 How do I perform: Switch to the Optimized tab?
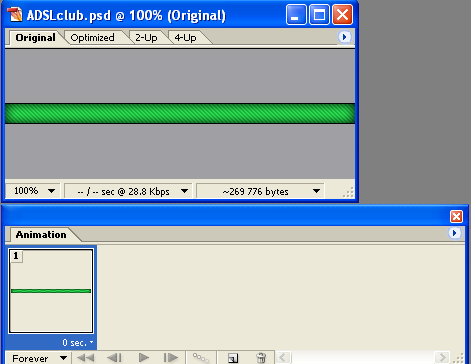pyautogui.click(x=93, y=38)
